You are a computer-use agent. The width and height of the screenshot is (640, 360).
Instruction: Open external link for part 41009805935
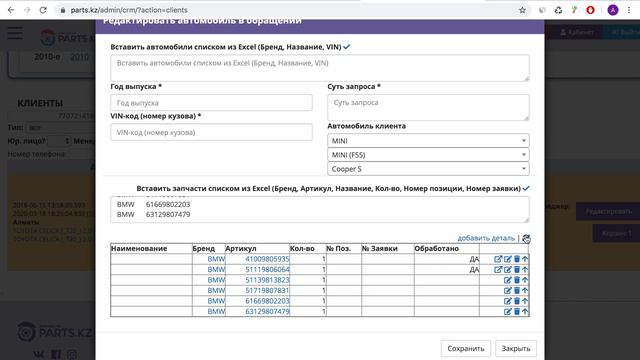click(x=498, y=259)
